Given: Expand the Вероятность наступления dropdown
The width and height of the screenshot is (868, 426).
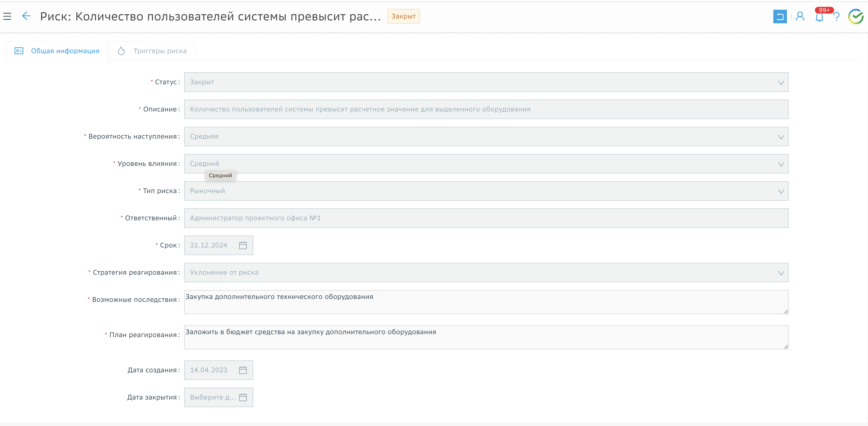Looking at the screenshot, I should (x=781, y=137).
